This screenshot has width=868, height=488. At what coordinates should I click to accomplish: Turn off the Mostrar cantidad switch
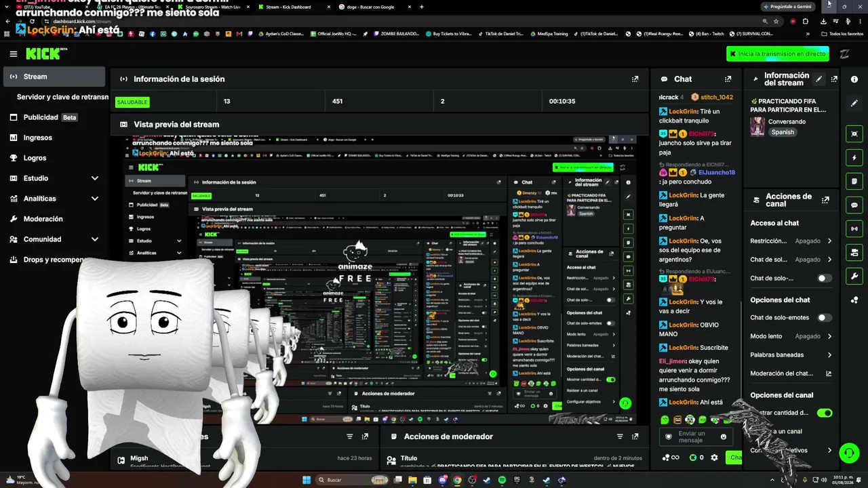825,413
